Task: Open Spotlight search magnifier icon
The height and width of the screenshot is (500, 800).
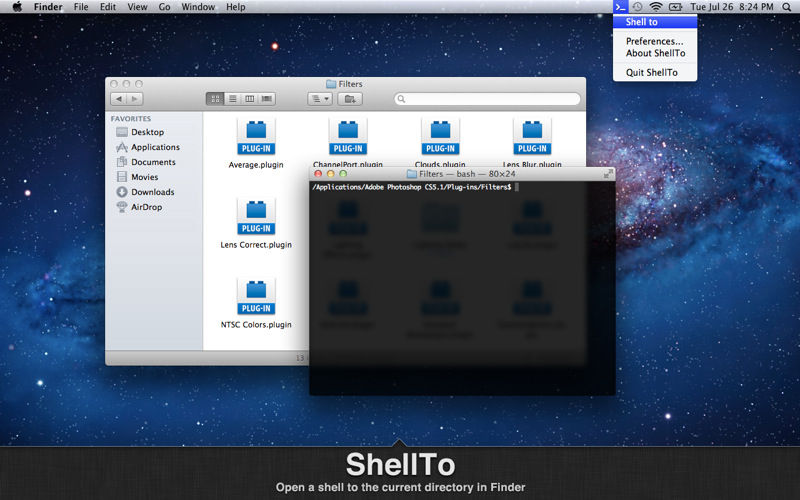Action: pyautogui.click(x=786, y=7)
